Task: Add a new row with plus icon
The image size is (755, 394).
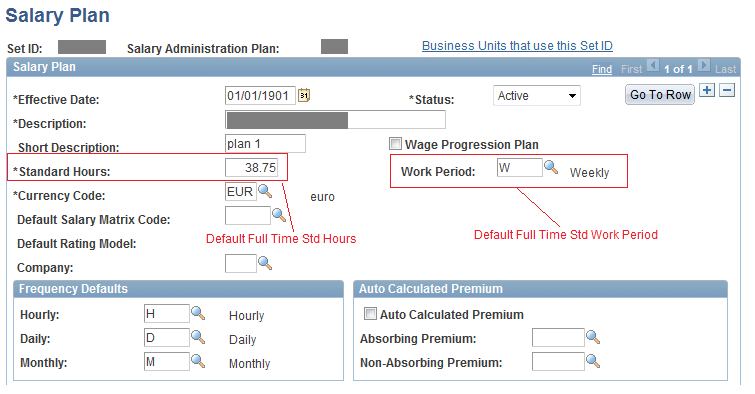Action: click(707, 90)
